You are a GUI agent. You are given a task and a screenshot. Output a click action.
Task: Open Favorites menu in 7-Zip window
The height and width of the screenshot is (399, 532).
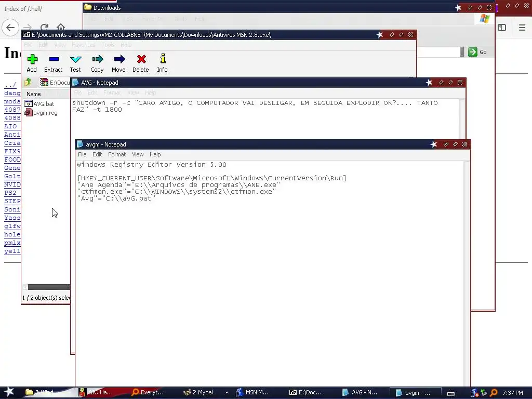pyautogui.click(x=84, y=45)
